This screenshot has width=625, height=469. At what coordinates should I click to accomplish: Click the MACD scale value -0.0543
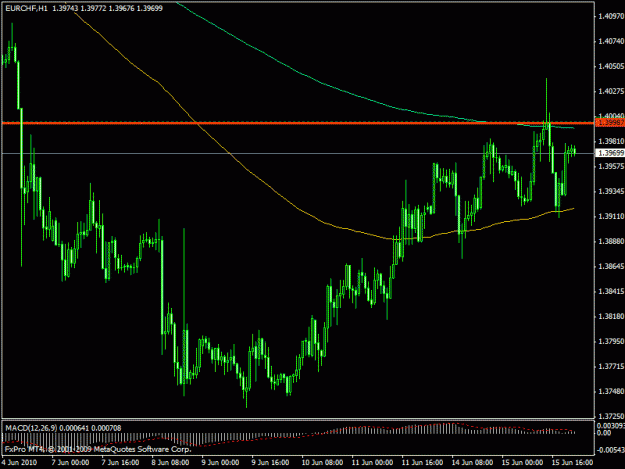[611, 450]
